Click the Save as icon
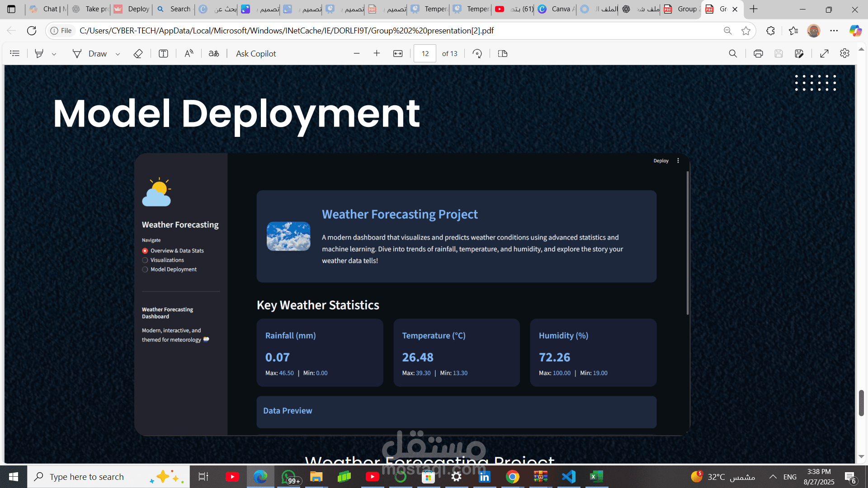This screenshot has width=868, height=488. [x=799, y=53]
